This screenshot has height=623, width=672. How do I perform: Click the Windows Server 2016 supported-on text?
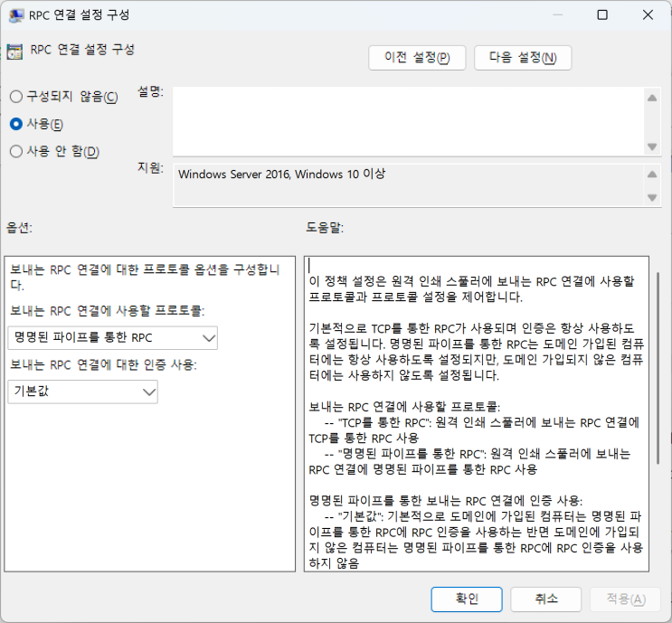281,175
